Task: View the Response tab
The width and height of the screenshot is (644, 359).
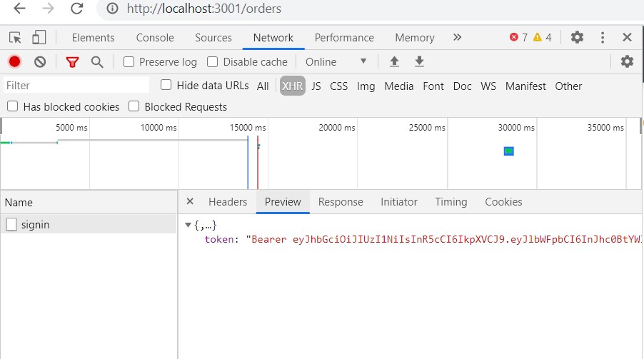Action: point(341,202)
